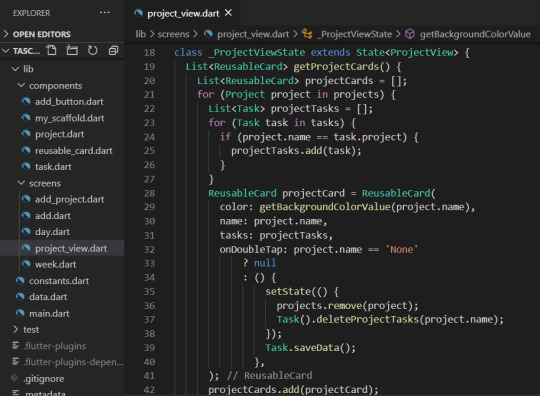Refresh the explorer file tree
Screen dimensions: 540x396
pos(93,51)
